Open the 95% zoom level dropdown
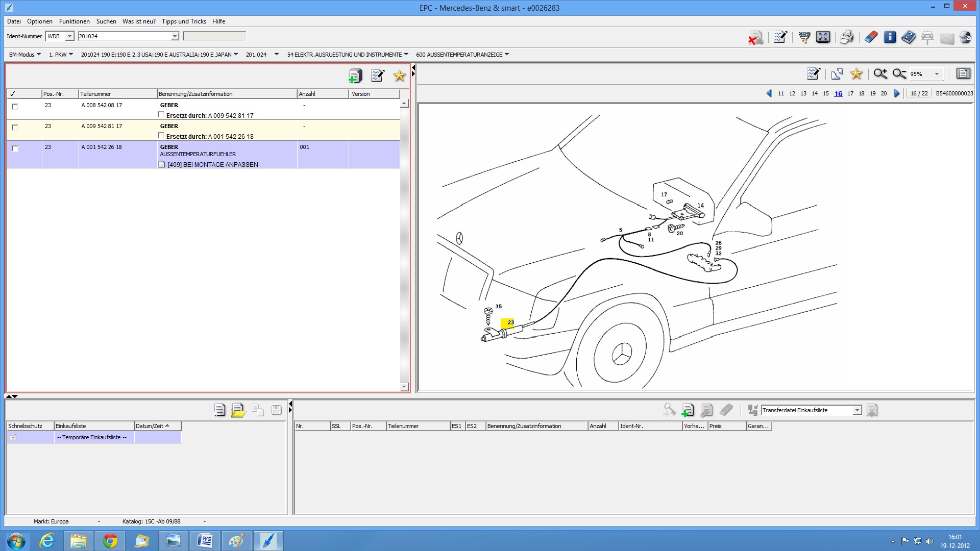 [x=937, y=74]
